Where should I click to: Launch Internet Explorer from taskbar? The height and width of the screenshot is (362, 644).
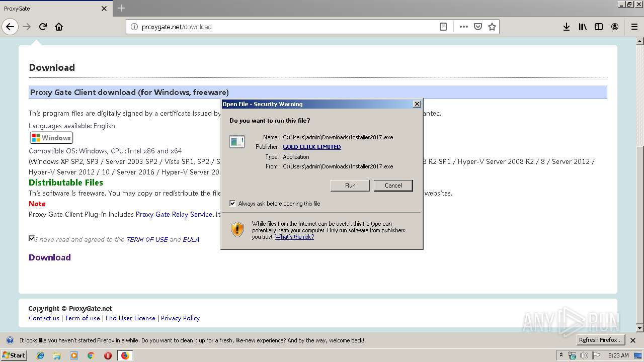click(40, 355)
